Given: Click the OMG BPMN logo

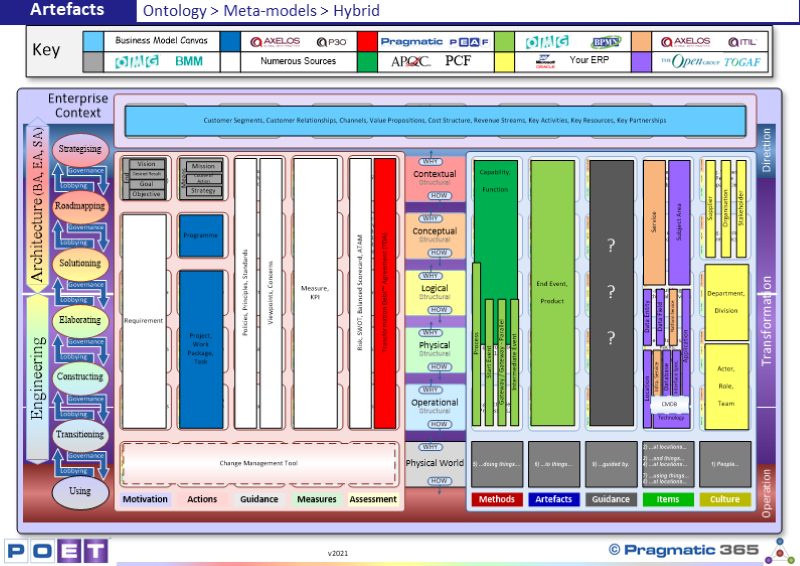Looking at the screenshot, I should coord(572,41).
